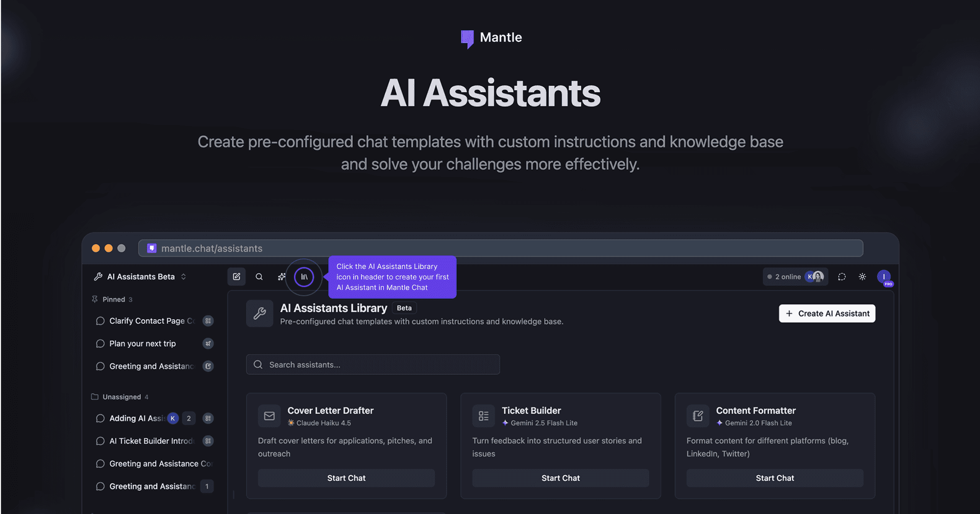Screen dimensions: 980x514
Task: Click the wrench icon beside AI Assistants Beta
Action: pyautogui.click(x=98, y=276)
